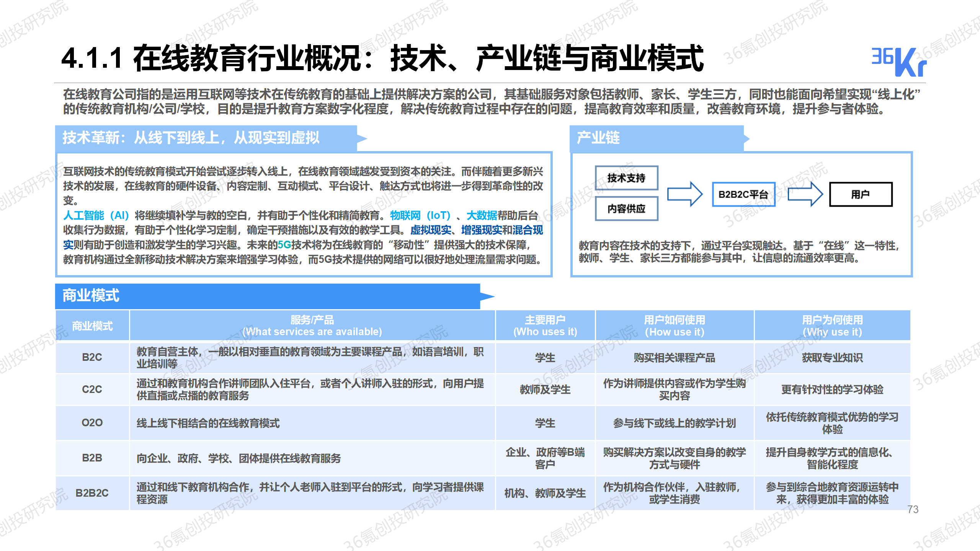Click the 依托传统教育模式优势 cell
Viewport: 980px width, 551px height.
pyautogui.click(x=832, y=423)
